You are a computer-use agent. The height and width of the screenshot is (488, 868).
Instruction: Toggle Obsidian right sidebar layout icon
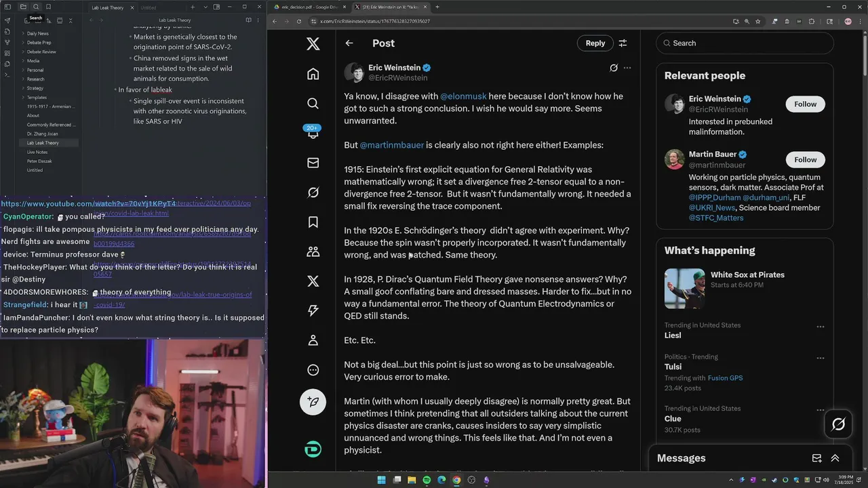click(x=216, y=7)
